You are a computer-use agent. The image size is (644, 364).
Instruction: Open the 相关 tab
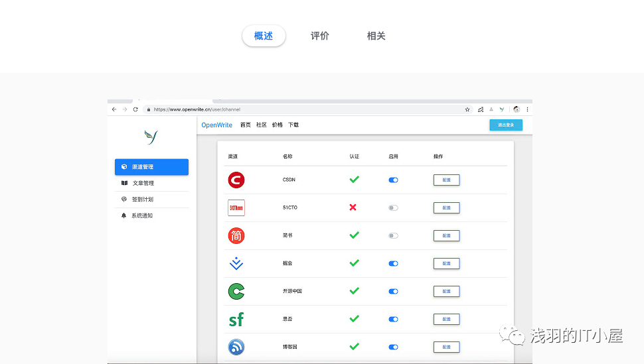click(376, 36)
